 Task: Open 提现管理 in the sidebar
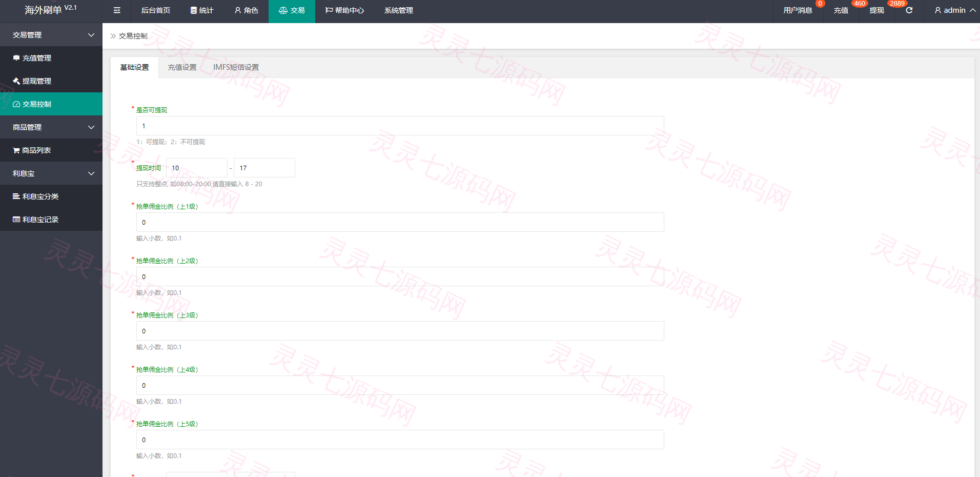51,81
